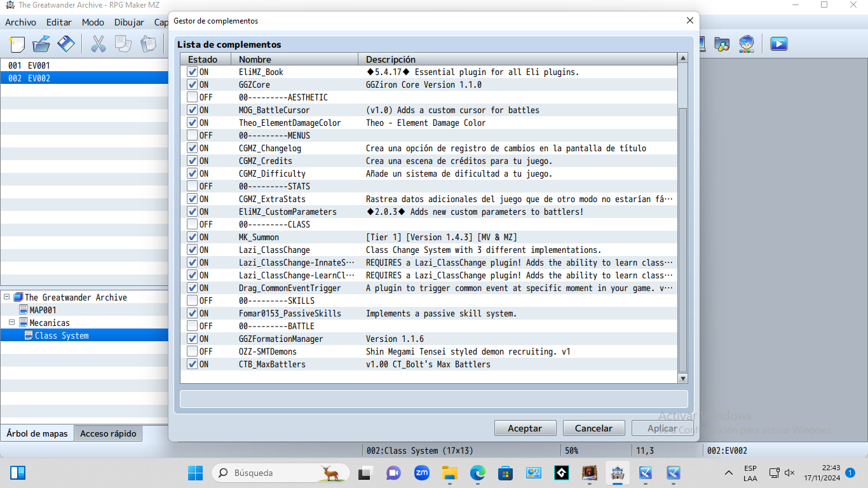The image size is (868, 488).
Task: Click the New Project toolbar icon
Action: pyautogui.click(x=17, y=44)
